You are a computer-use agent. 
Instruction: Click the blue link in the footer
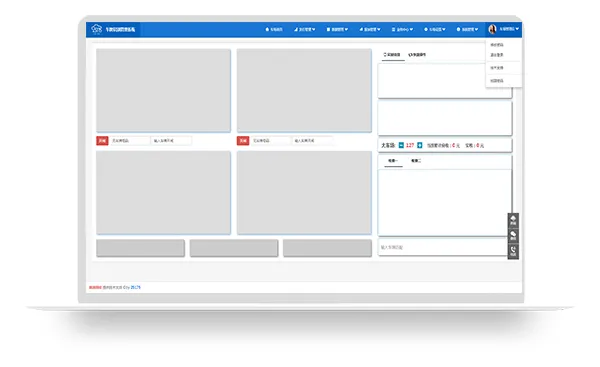pyautogui.click(x=135, y=287)
